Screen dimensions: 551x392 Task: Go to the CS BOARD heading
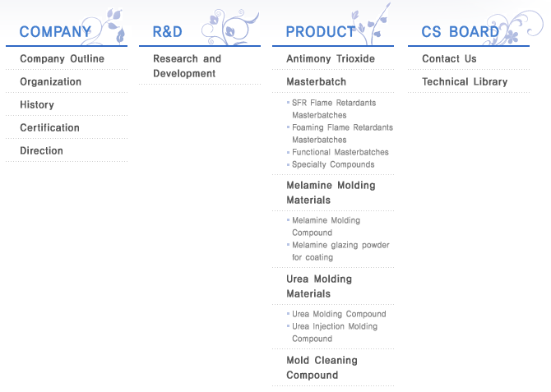click(460, 32)
